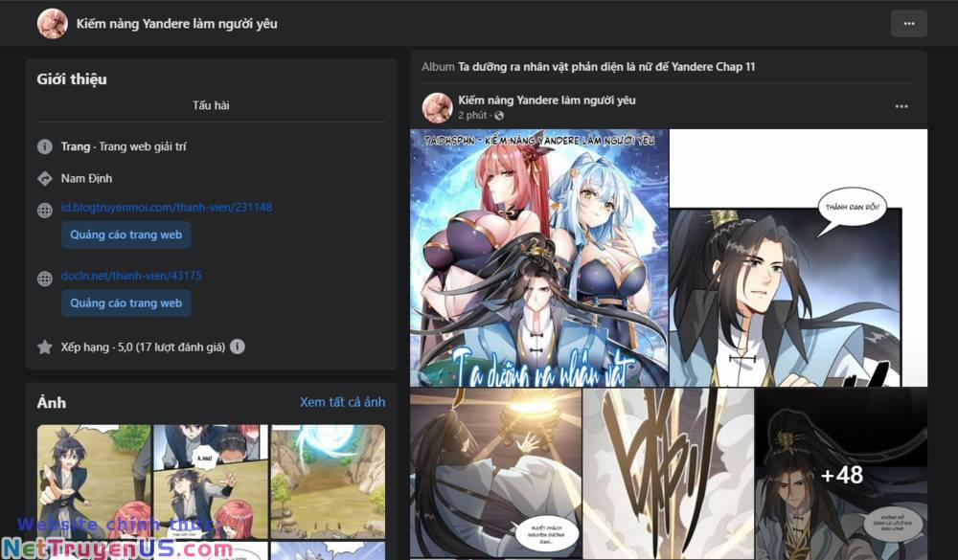Image resolution: width=958 pixels, height=560 pixels.
Task: Click the Trang info icon in Giới thiệu
Action: [45, 146]
